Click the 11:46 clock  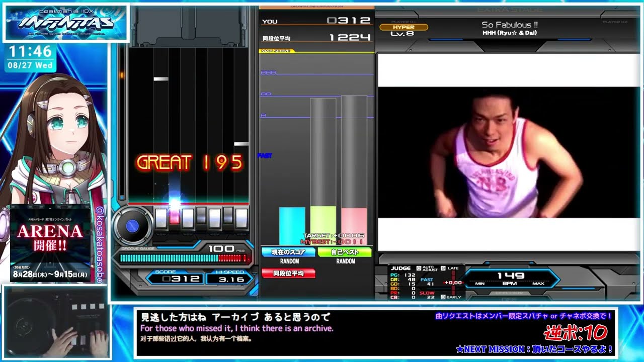click(x=30, y=51)
